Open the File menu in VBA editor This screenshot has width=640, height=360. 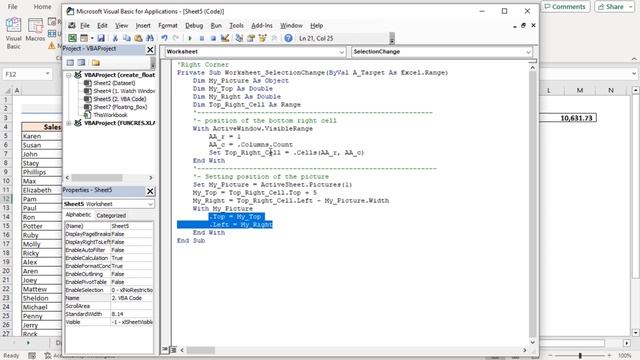coord(85,25)
